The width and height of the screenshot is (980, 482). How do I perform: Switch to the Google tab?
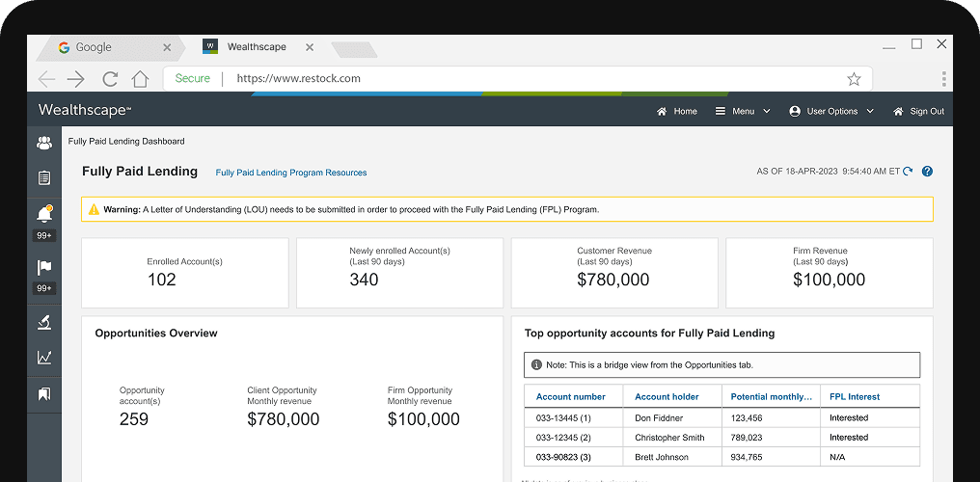tap(109, 47)
